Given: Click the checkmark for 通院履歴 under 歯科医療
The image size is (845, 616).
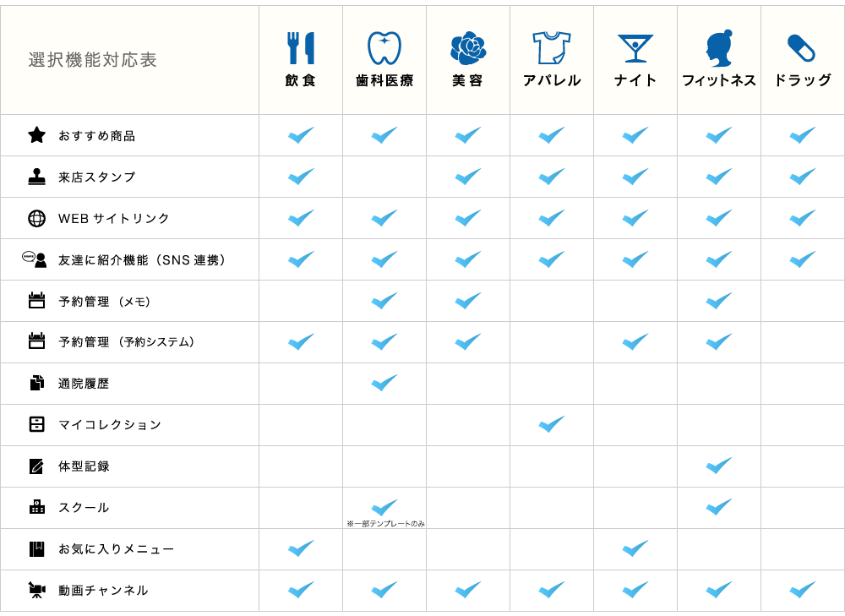Looking at the screenshot, I should 384,383.
